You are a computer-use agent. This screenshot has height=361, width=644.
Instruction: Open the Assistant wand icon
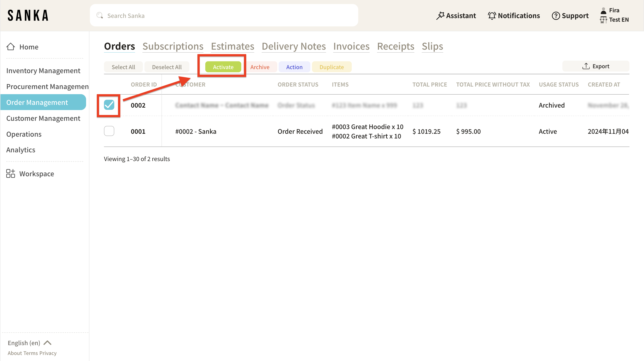pos(440,15)
